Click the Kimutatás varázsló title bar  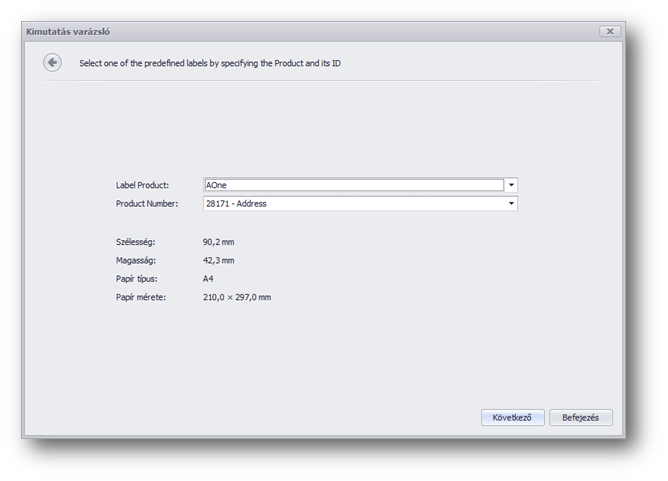(x=300, y=31)
